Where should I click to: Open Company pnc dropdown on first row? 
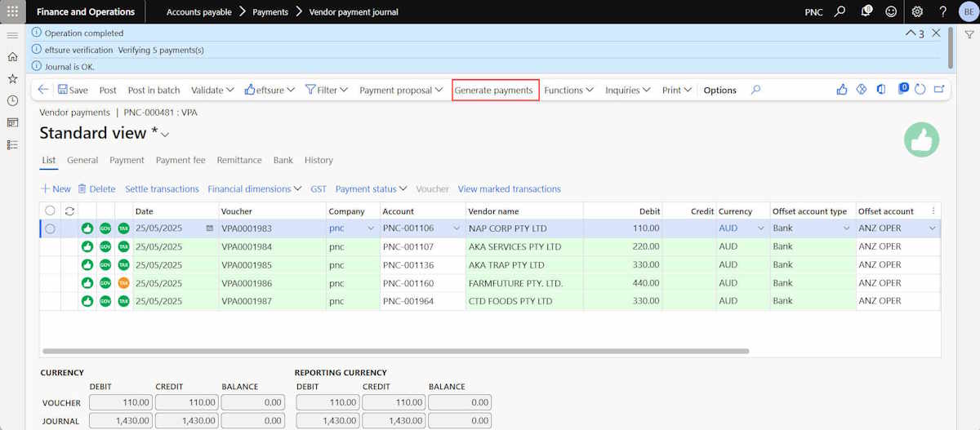(372, 228)
